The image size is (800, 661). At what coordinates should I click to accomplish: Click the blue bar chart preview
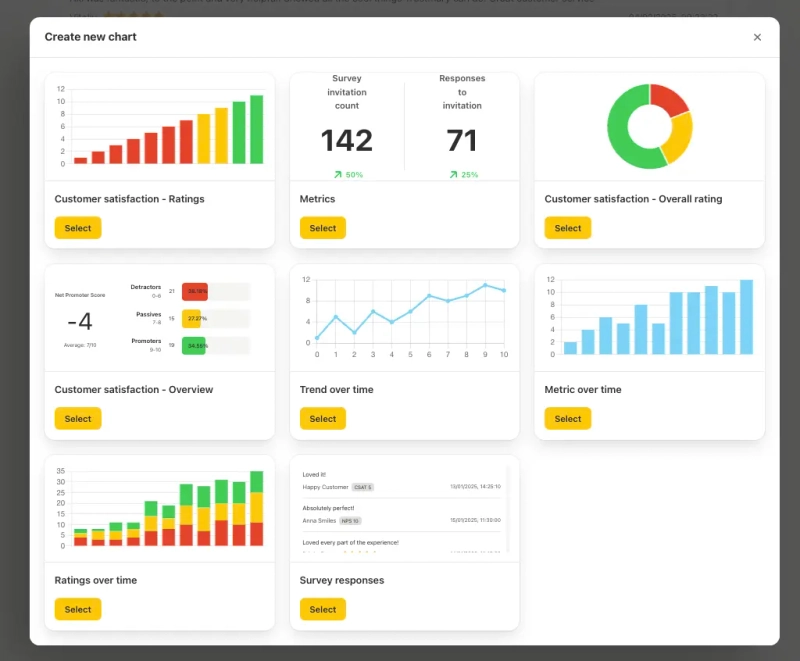coord(649,318)
